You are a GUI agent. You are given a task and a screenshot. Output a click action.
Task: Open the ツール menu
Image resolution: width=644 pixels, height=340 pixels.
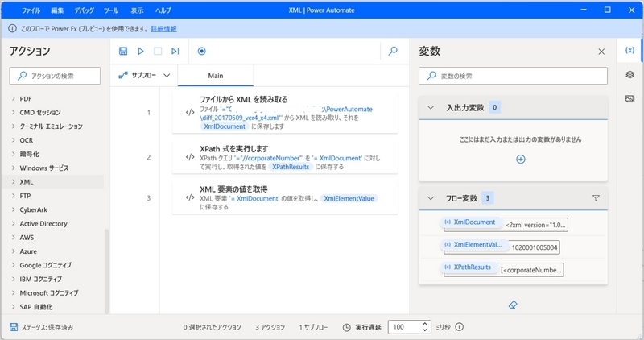(x=111, y=10)
